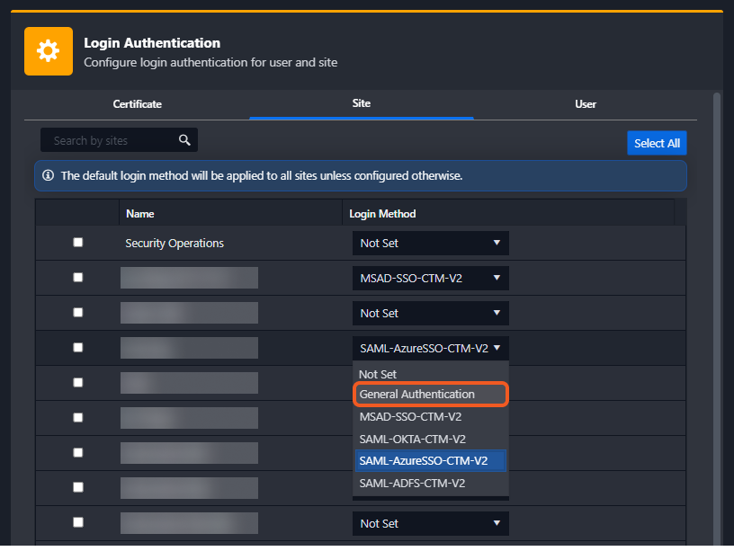The width and height of the screenshot is (734, 560).
Task: Switch to the Certificate tab
Action: coord(137,104)
